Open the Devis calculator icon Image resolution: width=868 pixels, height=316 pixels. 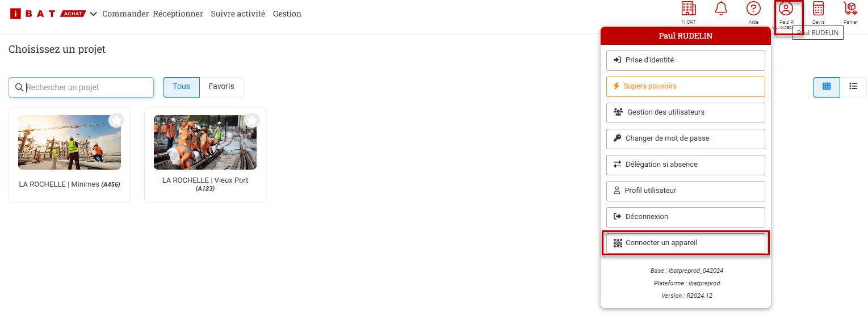click(x=818, y=9)
